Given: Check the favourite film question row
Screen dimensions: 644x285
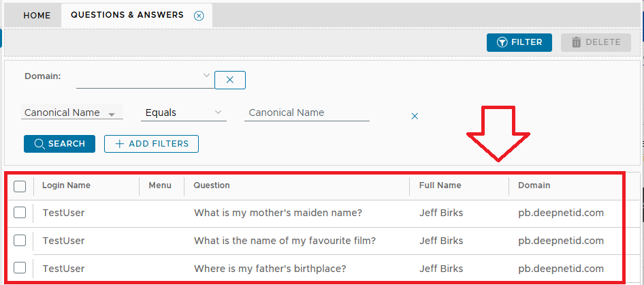Looking at the screenshot, I should pos(20,240).
